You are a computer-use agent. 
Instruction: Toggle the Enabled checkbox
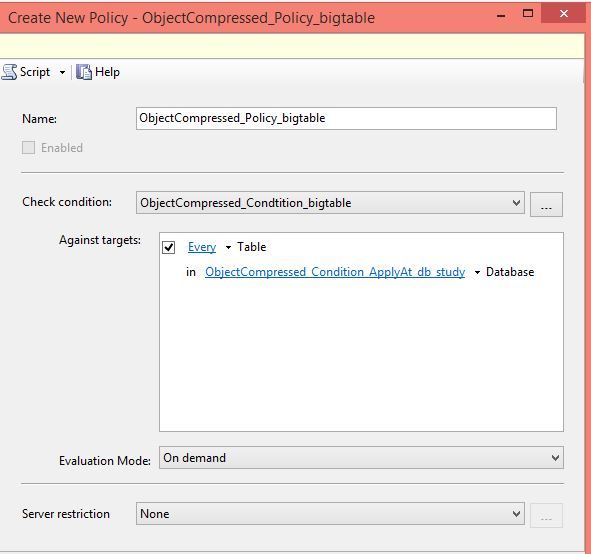click(29, 148)
